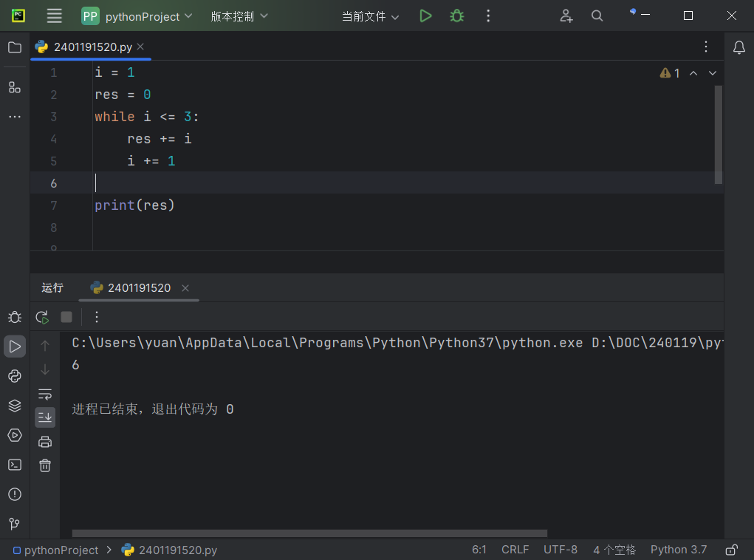Toggle file read-only lock icon

pos(731,550)
